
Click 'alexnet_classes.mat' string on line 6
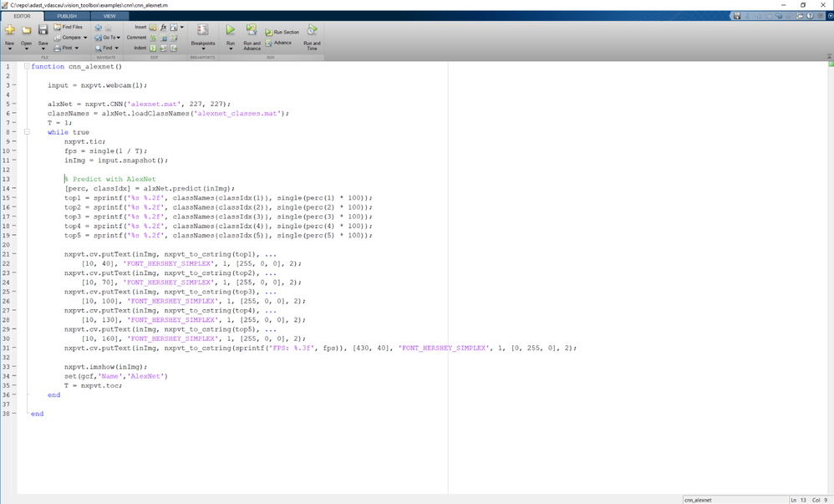237,114
